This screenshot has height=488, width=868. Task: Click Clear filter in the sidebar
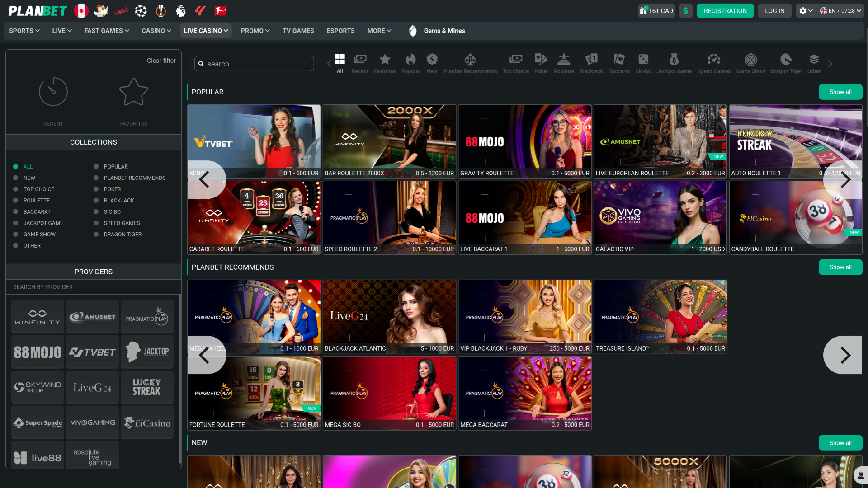(161, 60)
